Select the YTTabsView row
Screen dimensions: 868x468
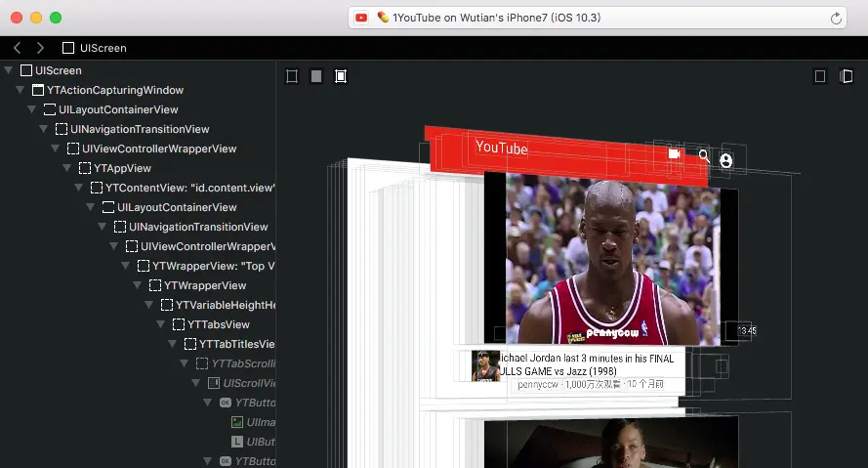138,324
